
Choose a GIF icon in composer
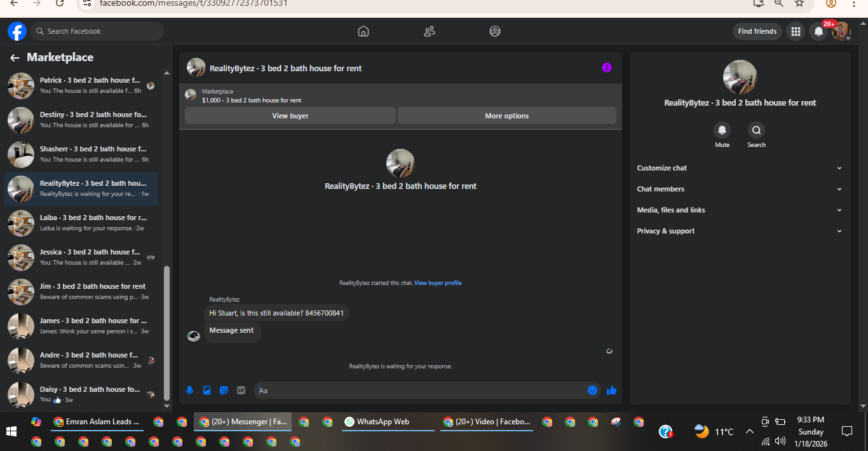[x=241, y=390]
